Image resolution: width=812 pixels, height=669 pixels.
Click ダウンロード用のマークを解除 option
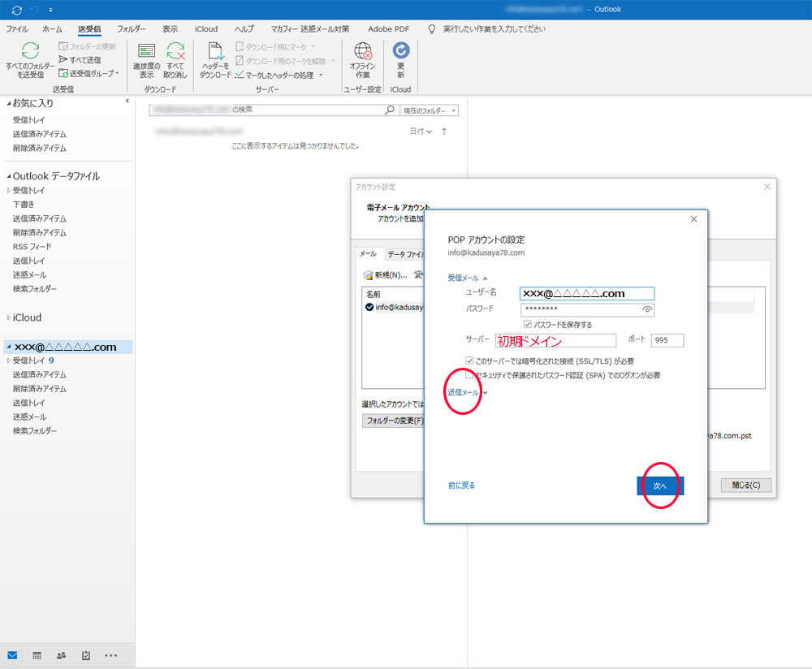pos(285,61)
